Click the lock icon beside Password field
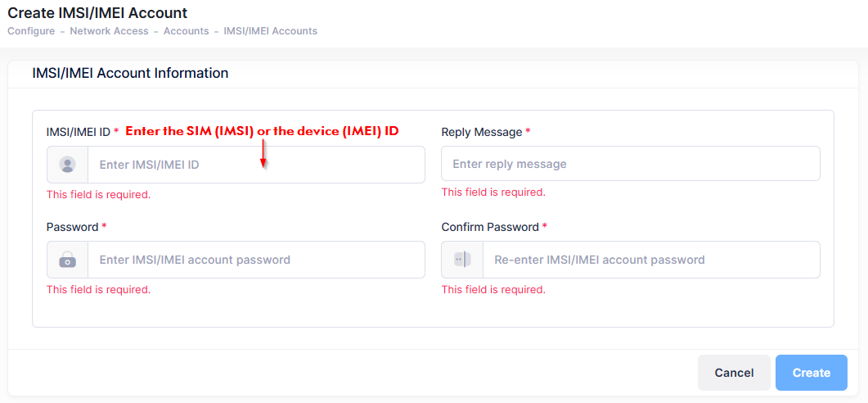This screenshot has height=403, width=868. tap(68, 260)
